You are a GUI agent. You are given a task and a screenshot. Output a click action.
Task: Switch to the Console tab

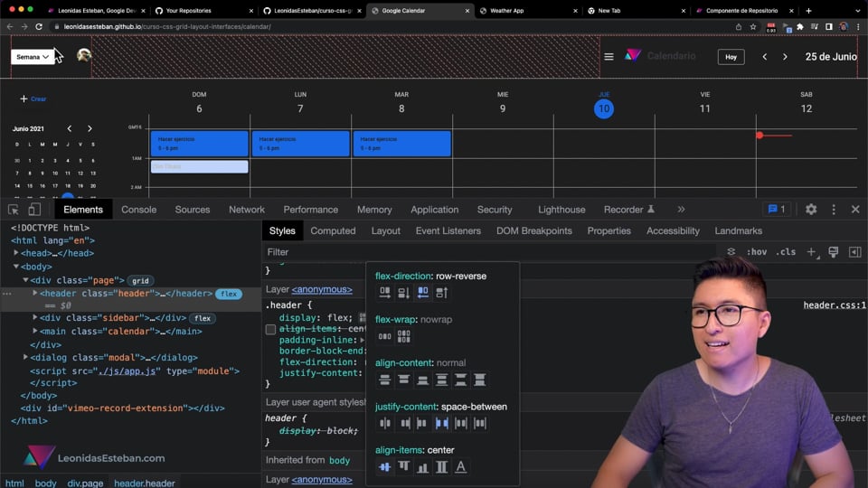[138, 210]
